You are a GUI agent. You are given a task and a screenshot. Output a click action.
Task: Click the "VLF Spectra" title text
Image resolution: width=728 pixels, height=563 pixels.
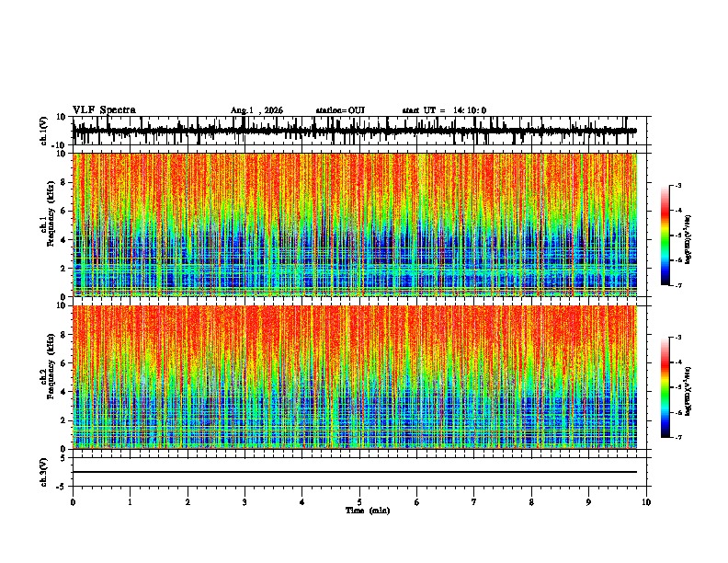click(x=104, y=110)
